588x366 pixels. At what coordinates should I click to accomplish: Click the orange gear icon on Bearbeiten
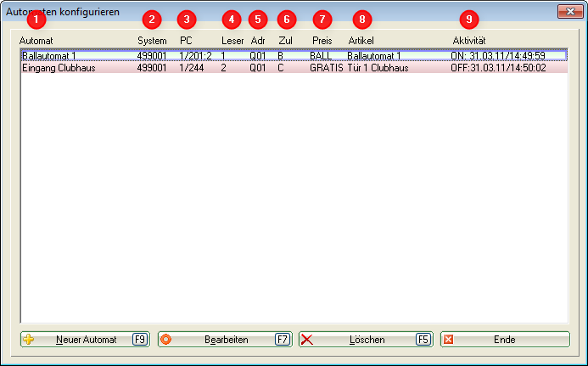(x=166, y=340)
